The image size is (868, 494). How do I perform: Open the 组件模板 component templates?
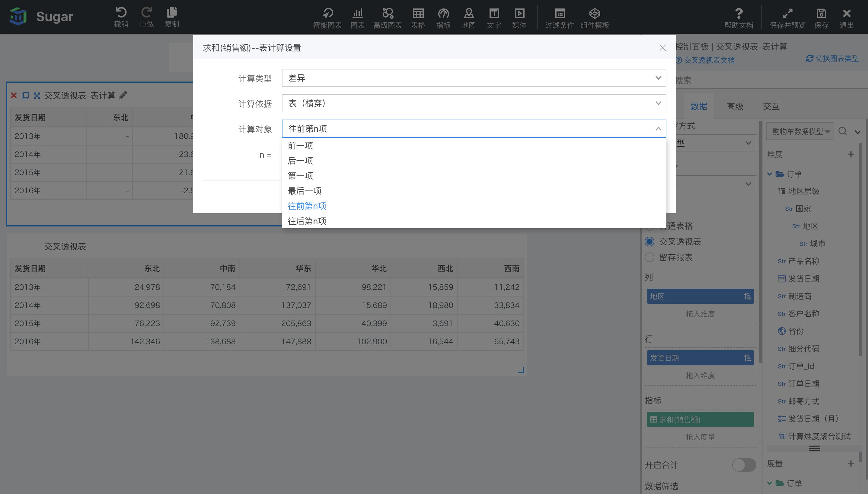pyautogui.click(x=595, y=18)
